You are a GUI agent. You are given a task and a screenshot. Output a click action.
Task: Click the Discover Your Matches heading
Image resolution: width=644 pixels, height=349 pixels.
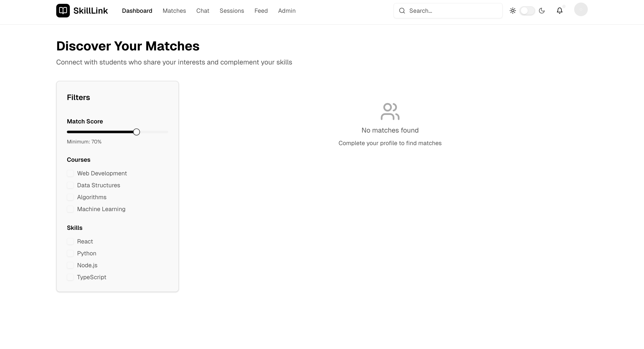click(x=128, y=46)
